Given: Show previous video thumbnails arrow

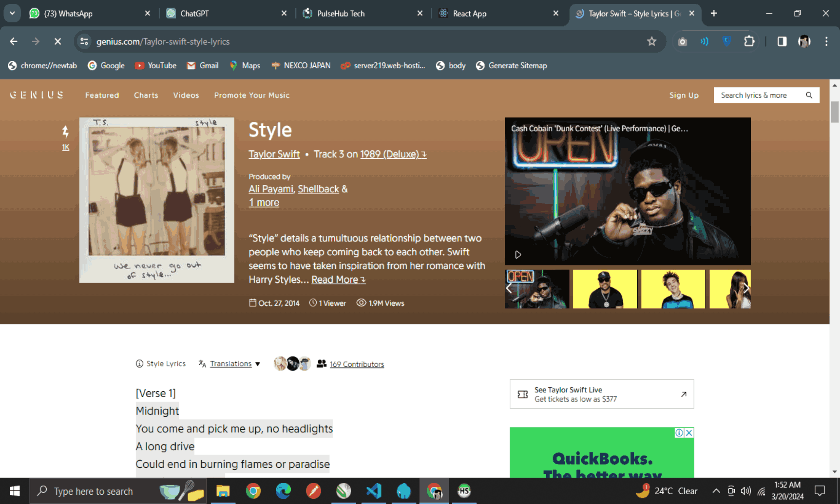Looking at the screenshot, I should [509, 289].
